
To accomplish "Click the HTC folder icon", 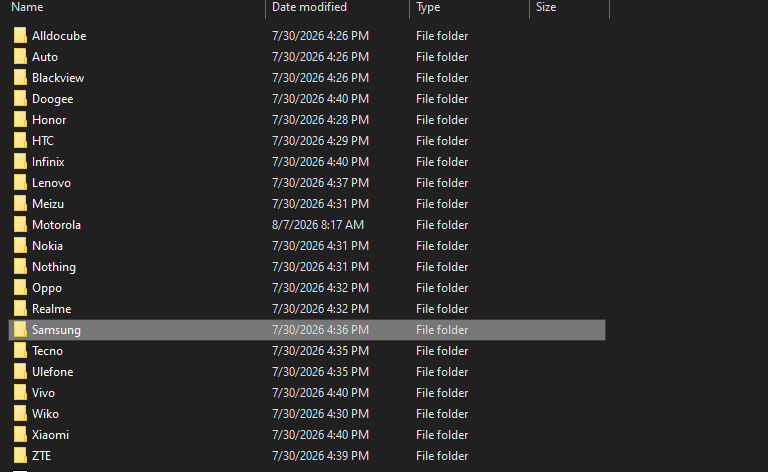I will tap(20, 141).
